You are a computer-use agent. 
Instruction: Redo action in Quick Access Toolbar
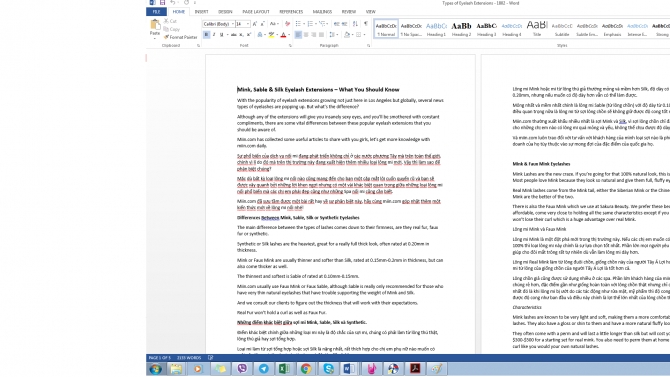coord(186,3)
